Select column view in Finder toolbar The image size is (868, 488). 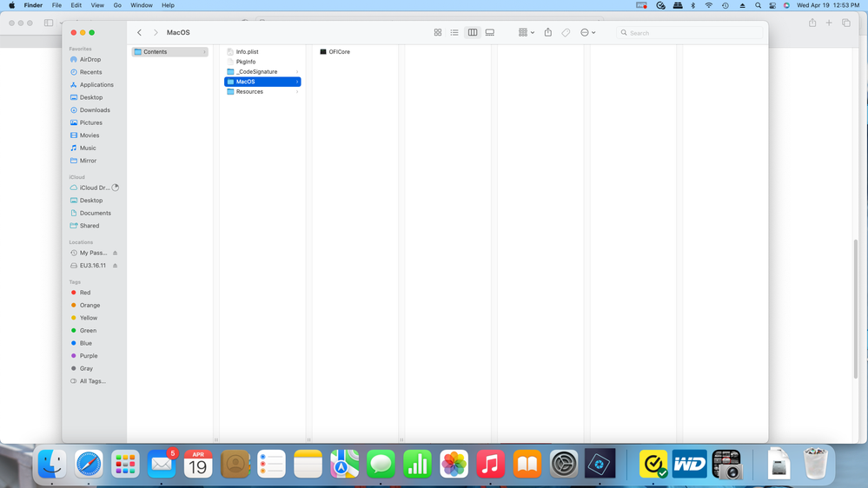click(472, 33)
